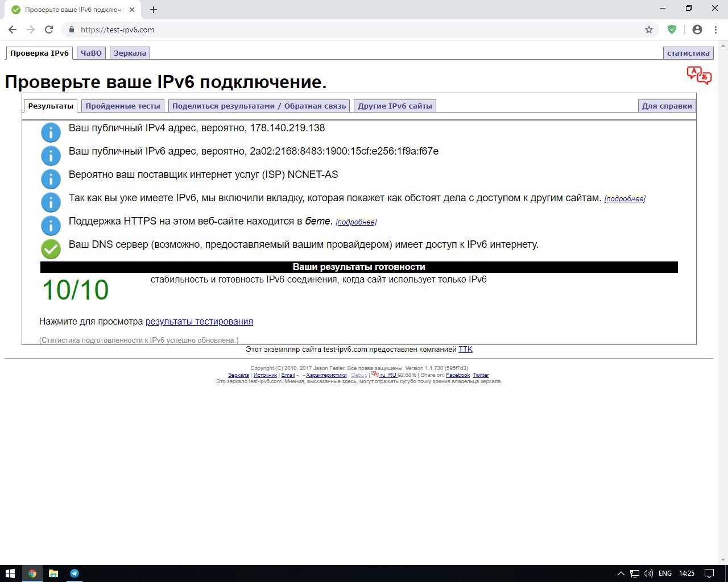Open the Другие IPv6 сайты tab
Screen dimensions: 728x582
(x=395, y=106)
